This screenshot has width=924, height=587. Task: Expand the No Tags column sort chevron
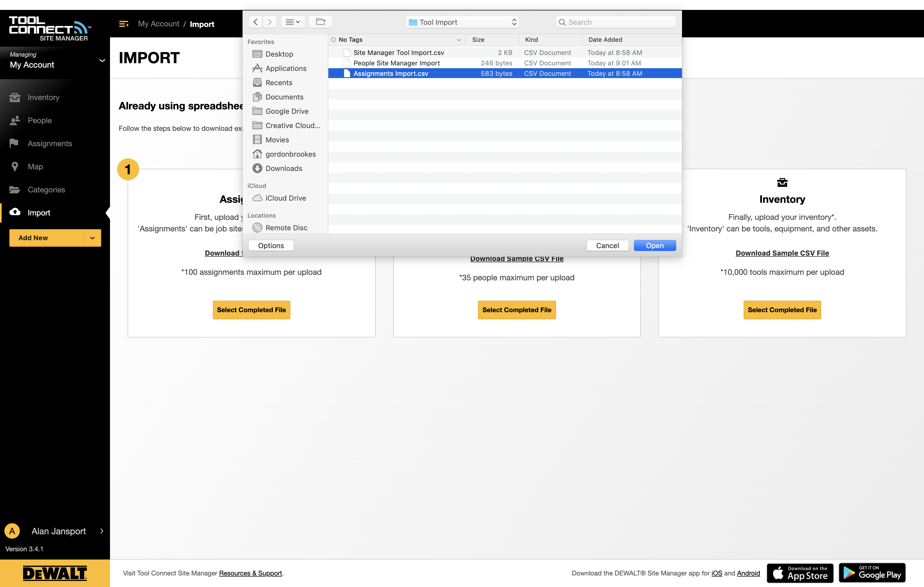458,40
